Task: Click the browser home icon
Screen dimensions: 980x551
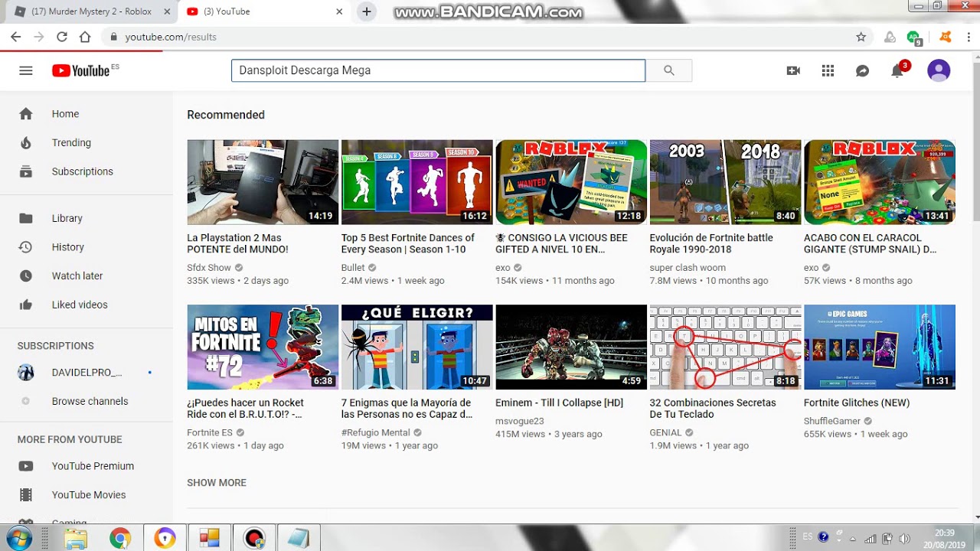Action: pos(85,37)
